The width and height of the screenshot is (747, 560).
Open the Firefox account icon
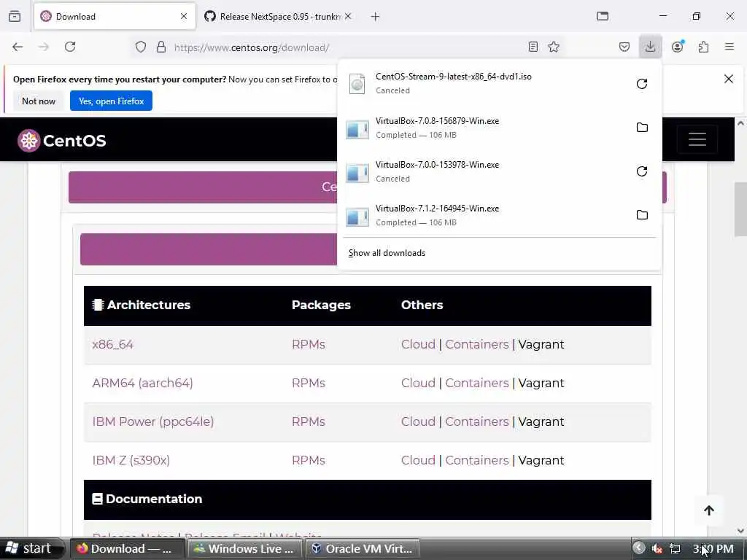(678, 47)
